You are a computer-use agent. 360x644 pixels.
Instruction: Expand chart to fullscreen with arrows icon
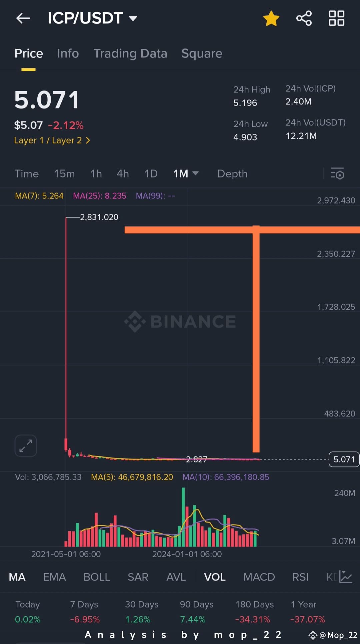(26, 446)
